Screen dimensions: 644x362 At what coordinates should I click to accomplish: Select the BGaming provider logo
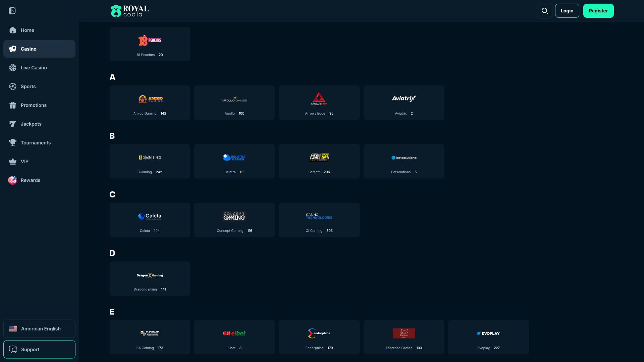coord(150,158)
